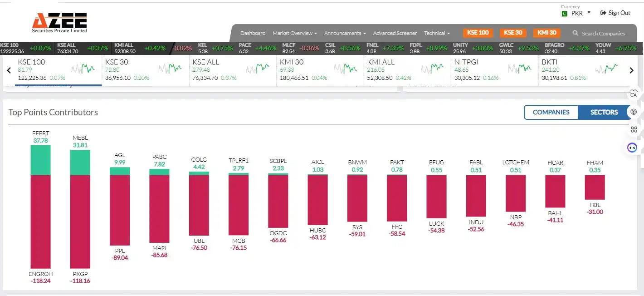The width and height of the screenshot is (644, 296).
Task: Click the broadcast floating sidebar icon
Action: coord(634,112)
